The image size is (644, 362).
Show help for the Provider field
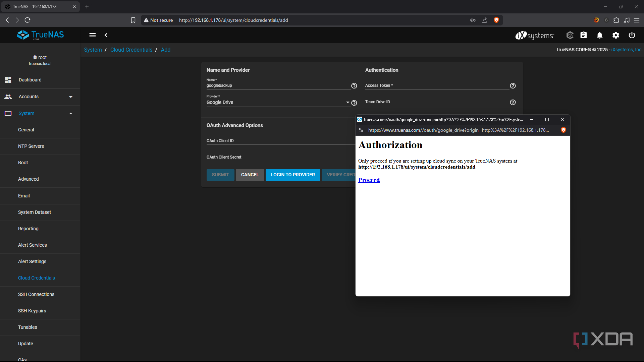click(x=354, y=103)
